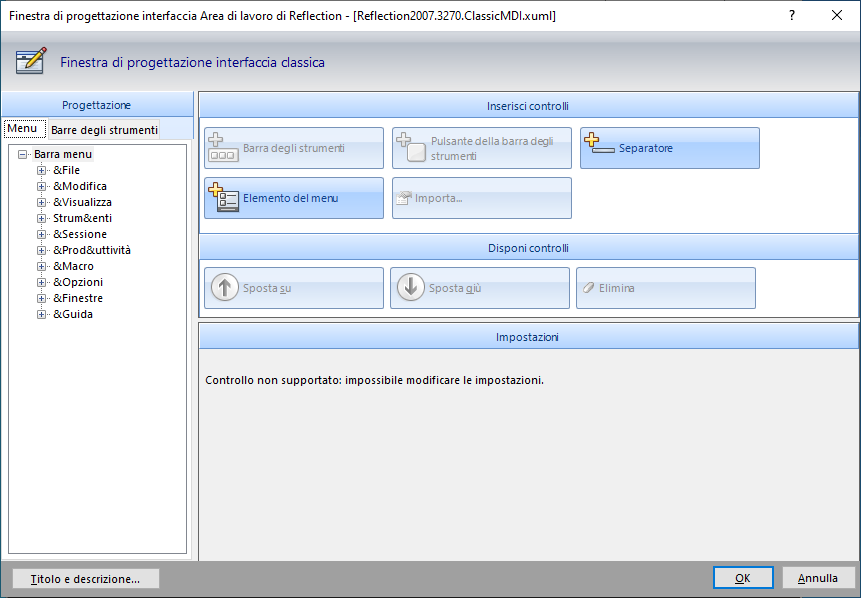The image size is (861, 598).
Task: Expand the &Macro tree node
Action: [41, 266]
